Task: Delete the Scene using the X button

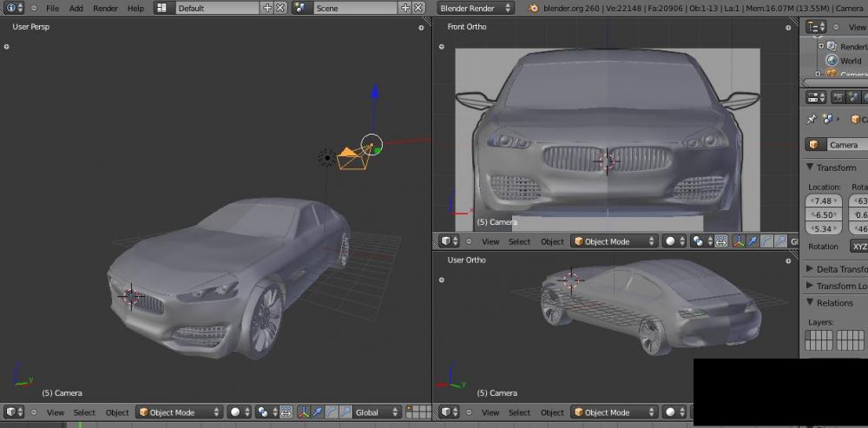Action: tap(418, 8)
